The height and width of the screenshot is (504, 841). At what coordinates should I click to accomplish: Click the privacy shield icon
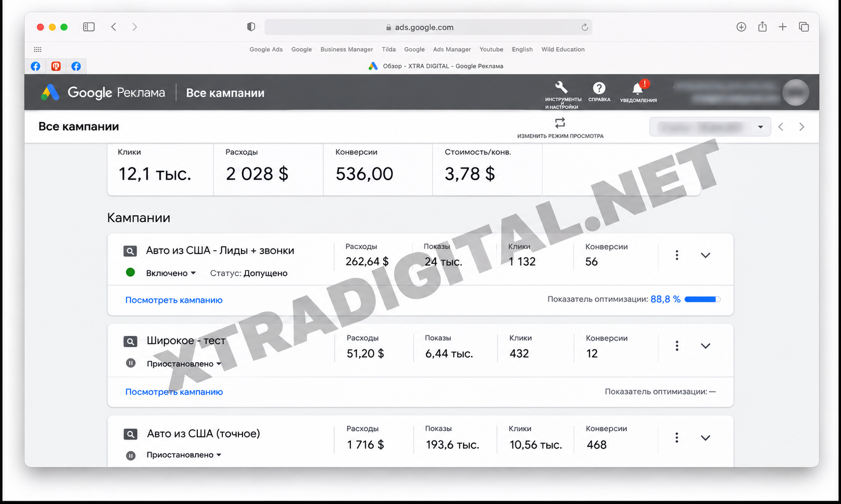tap(251, 27)
